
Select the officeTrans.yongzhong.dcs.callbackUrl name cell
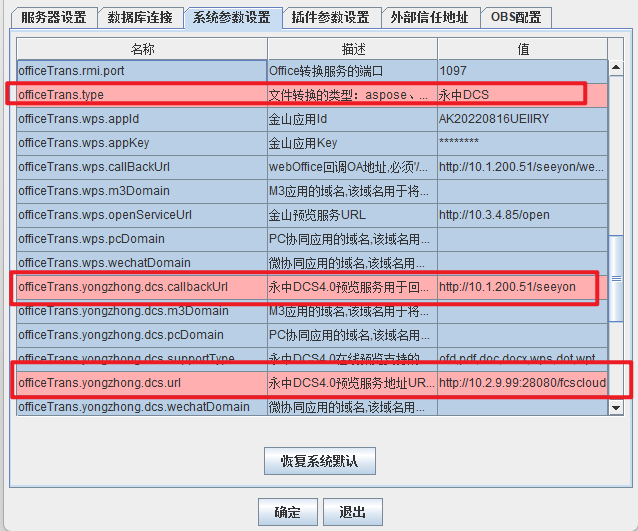click(x=142, y=287)
